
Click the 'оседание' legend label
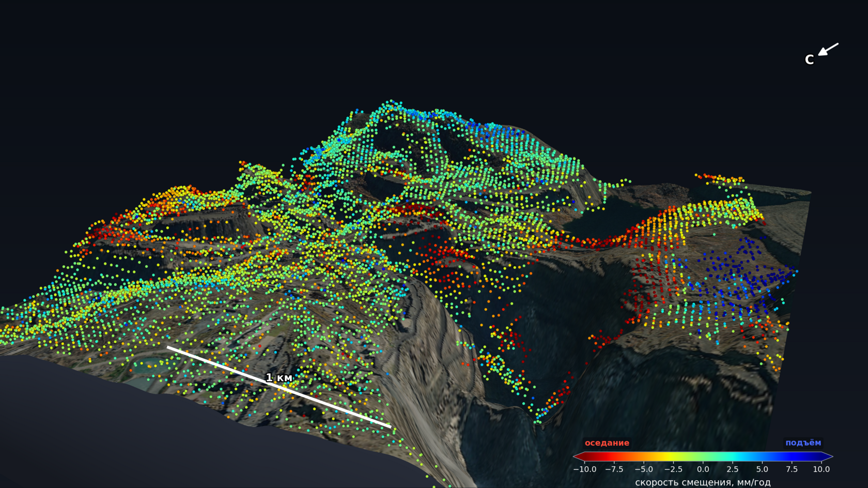pyautogui.click(x=607, y=443)
